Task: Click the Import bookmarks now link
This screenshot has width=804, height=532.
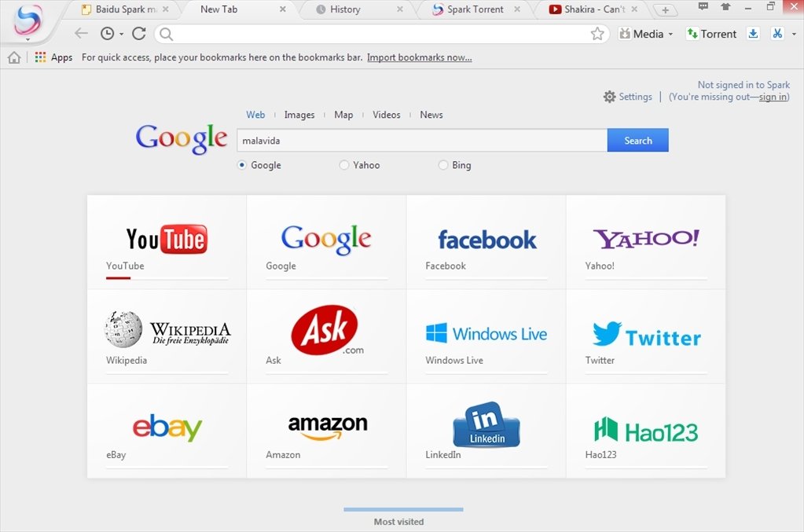Action: 420,57
